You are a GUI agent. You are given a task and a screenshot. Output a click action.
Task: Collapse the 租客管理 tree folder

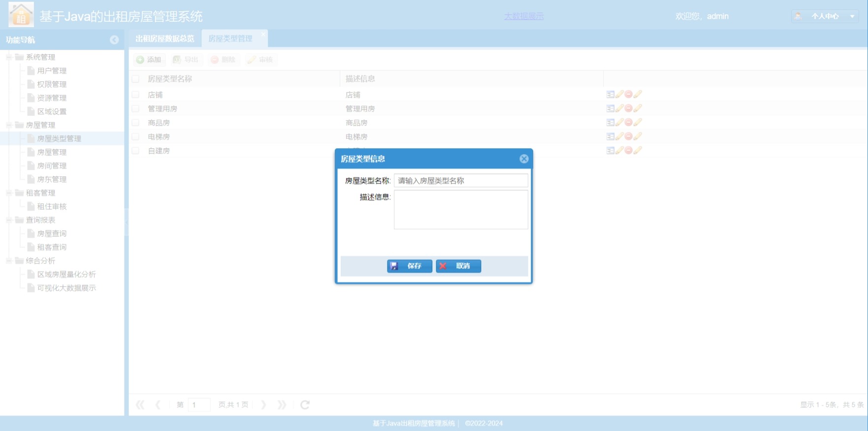(9, 193)
